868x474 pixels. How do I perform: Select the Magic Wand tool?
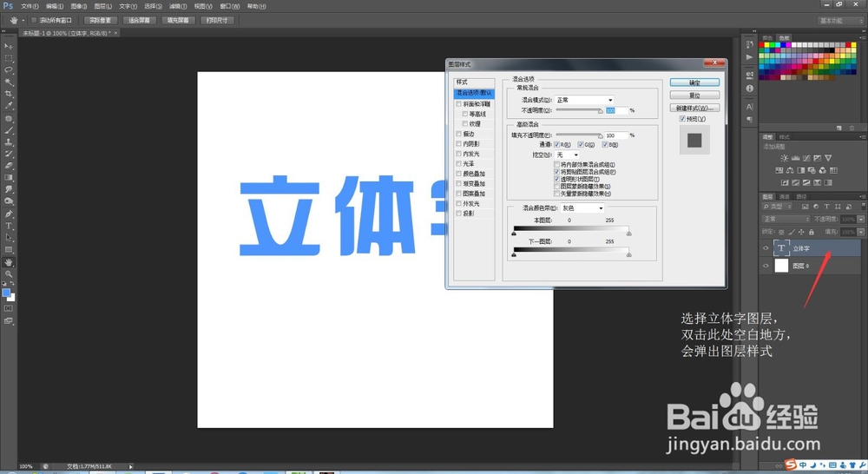coord(9,82)
